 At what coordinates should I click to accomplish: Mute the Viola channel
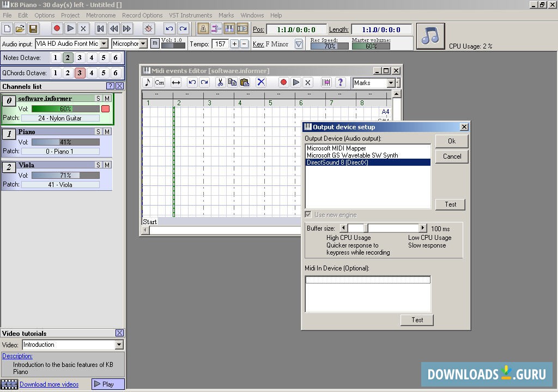click(107, 165)
